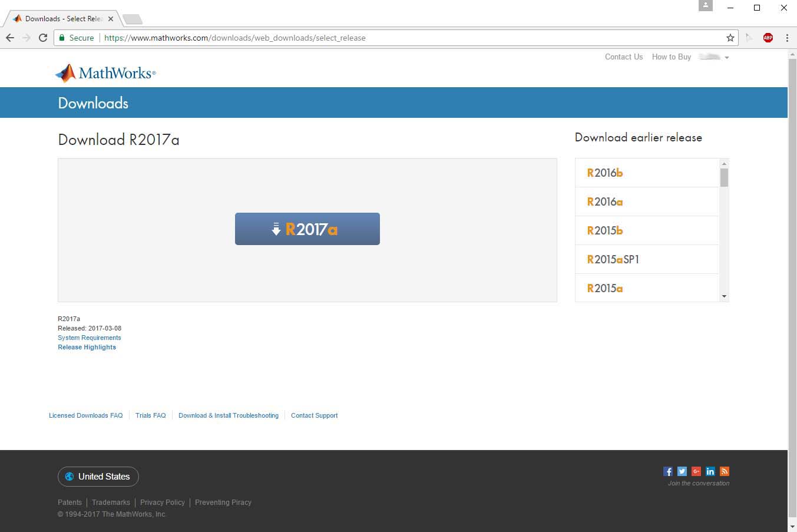797x532 pixels.
Task: Choose R2015aSP1 earlier release
Action: point(647,259)
